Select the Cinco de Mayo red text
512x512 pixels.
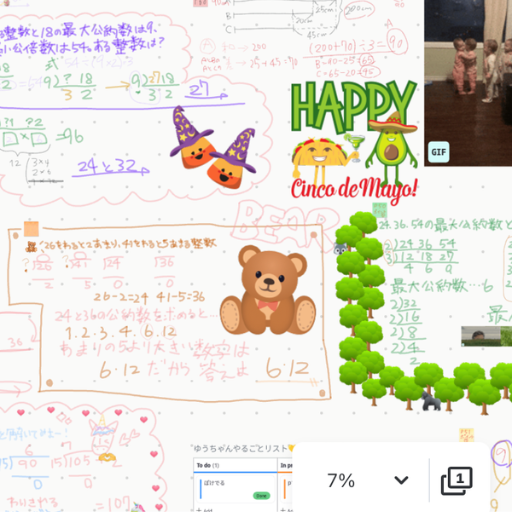coord(354,189)
